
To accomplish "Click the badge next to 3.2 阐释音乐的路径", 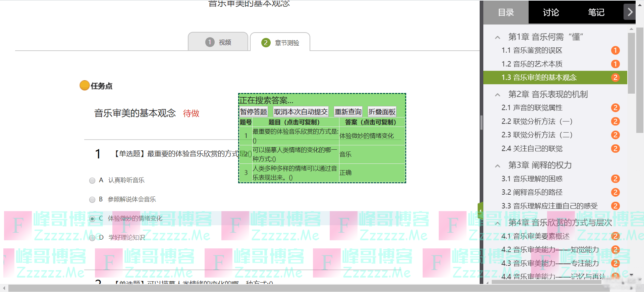I will (615, 192).
